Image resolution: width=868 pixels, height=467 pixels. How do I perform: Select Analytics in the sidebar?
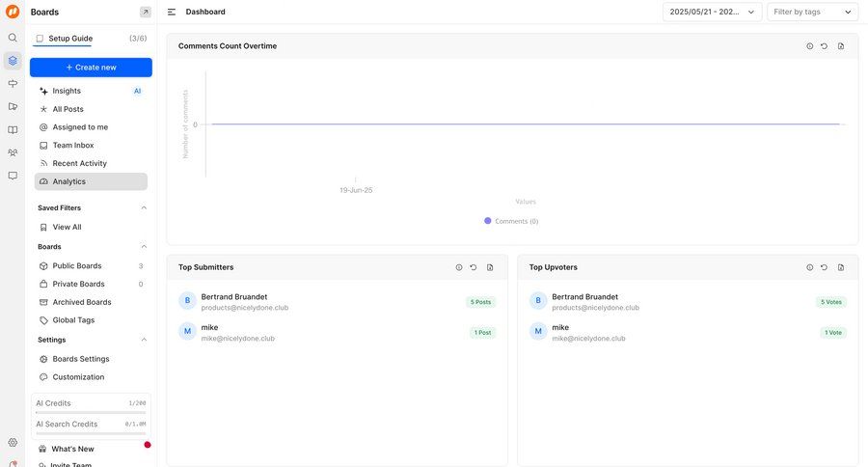pyautogui.click(x=91, y=181)
